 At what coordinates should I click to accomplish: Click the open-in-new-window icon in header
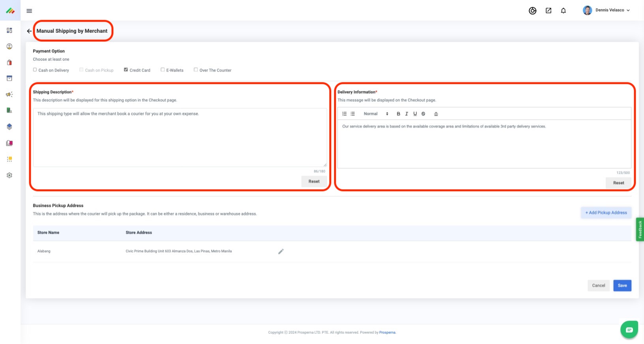(548, 11)
